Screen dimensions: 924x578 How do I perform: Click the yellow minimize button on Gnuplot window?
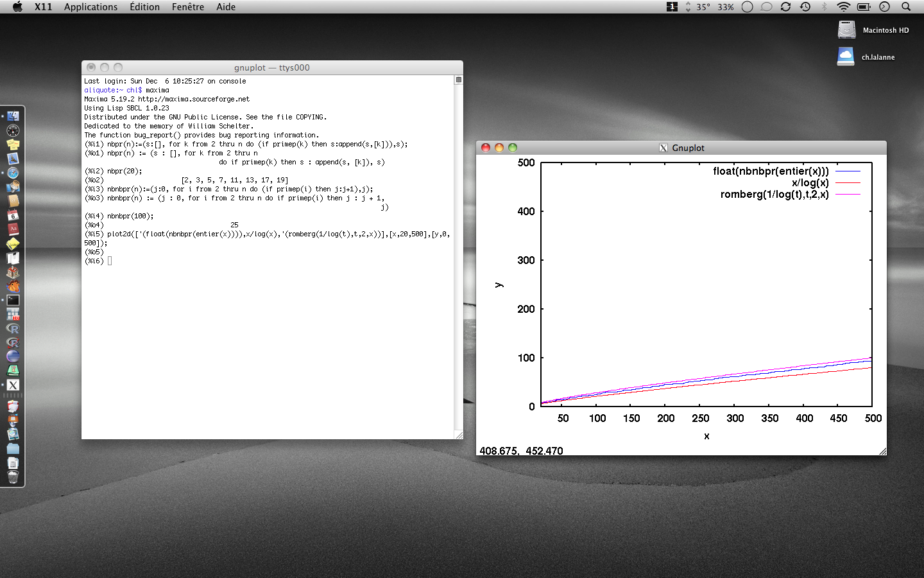499,148
